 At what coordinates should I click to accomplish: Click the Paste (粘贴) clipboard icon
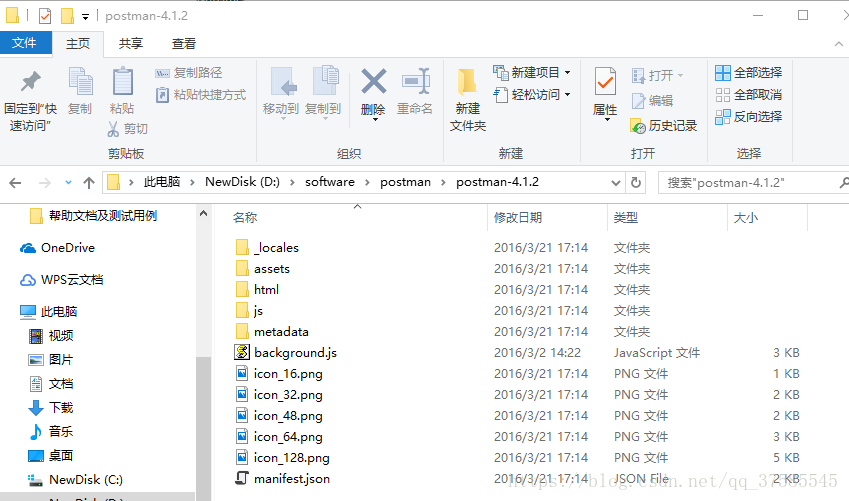(123, 81)
